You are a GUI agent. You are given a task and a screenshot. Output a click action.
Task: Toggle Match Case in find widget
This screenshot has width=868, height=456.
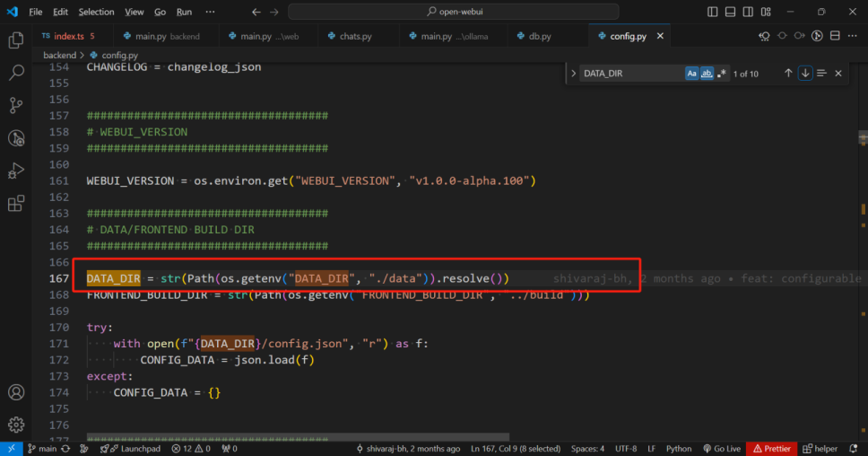pos(691,73)
